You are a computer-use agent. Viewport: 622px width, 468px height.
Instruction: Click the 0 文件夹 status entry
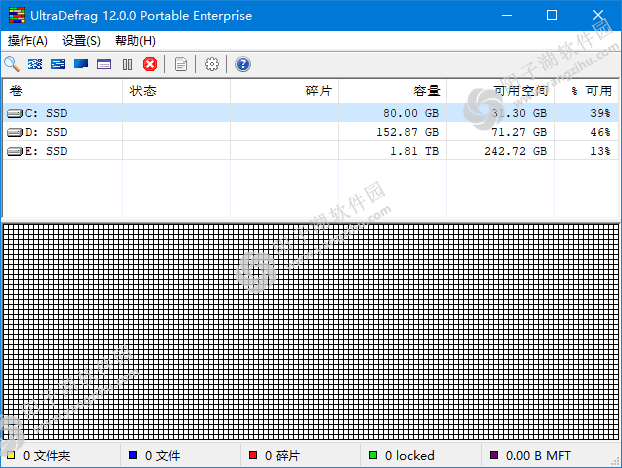(x=46, y=456)
